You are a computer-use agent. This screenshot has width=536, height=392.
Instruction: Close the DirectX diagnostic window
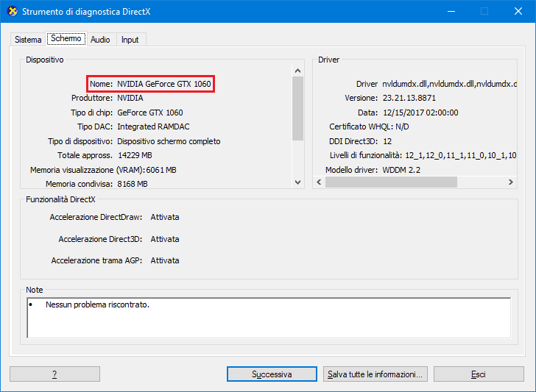[518, 12]
